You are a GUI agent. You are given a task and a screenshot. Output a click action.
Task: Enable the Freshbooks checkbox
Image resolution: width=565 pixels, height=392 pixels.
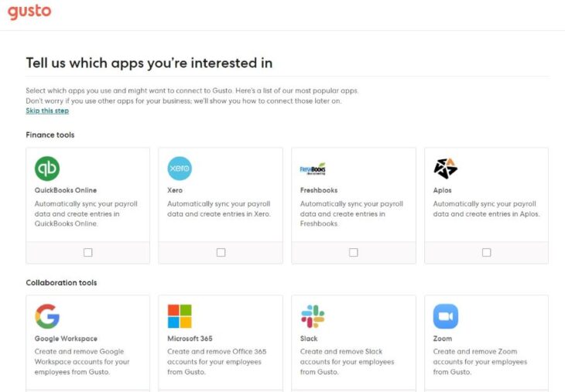click(354, 252)
